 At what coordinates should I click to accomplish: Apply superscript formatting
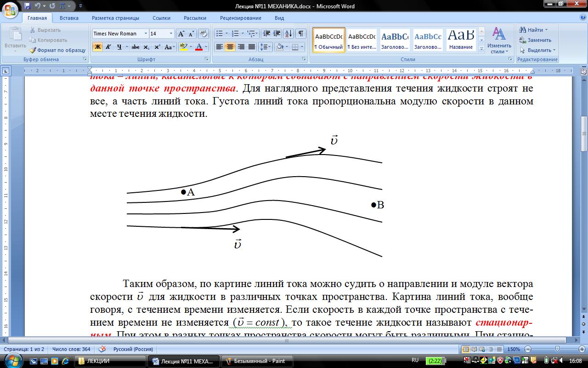pos(157,47)
